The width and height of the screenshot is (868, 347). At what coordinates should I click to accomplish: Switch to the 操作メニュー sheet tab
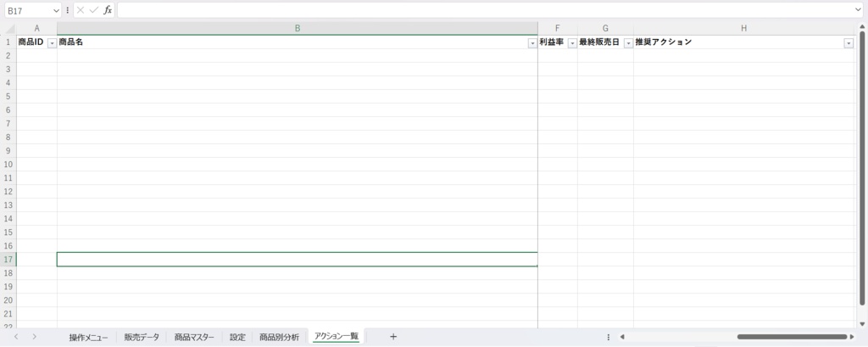[x=88, y=337]
